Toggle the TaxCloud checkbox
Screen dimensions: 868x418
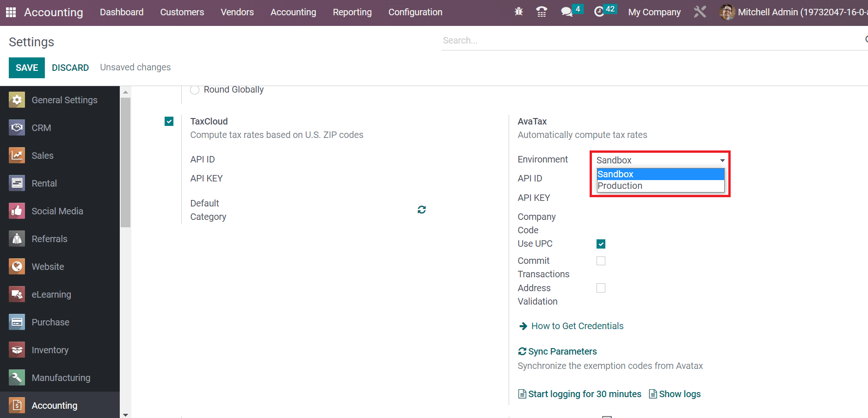(x=169, y=121)
